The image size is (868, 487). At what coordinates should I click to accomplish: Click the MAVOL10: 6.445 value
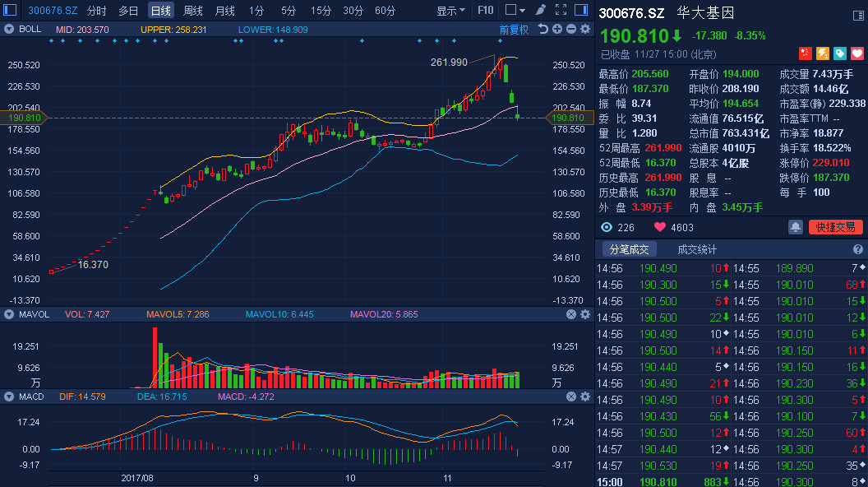279,314
